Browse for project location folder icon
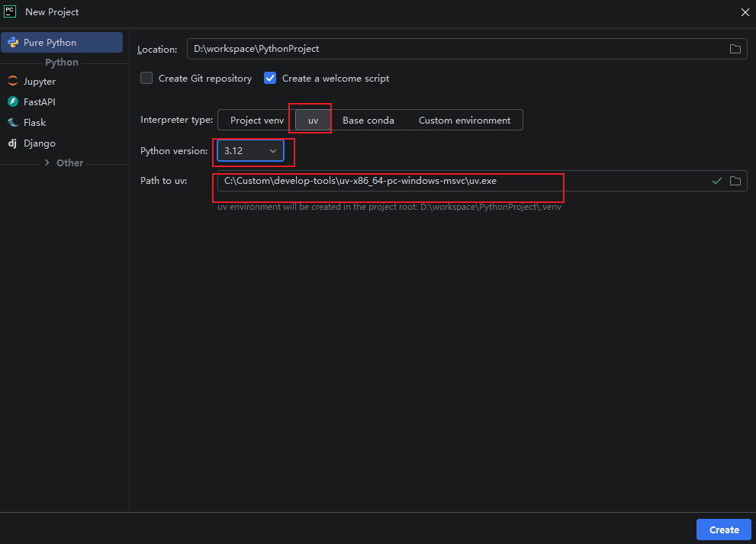756x544 pixels. pyautogui.click(x=735, y=49)
